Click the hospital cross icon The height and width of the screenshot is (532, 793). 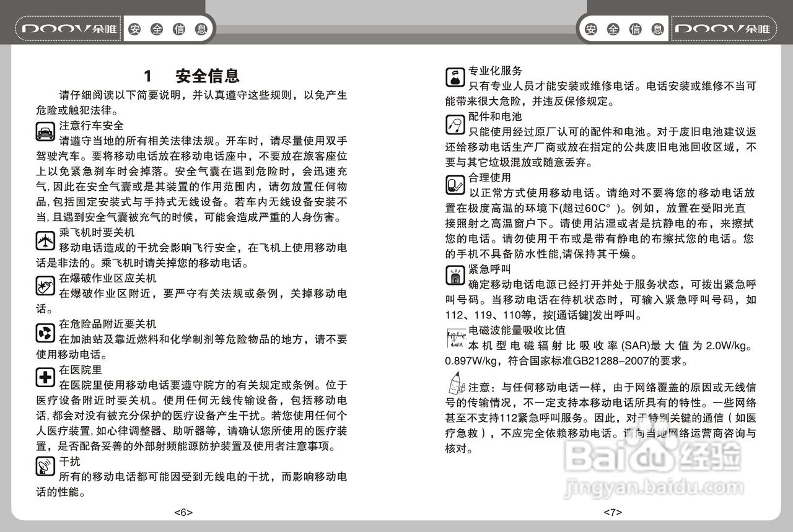click(44, 377)
